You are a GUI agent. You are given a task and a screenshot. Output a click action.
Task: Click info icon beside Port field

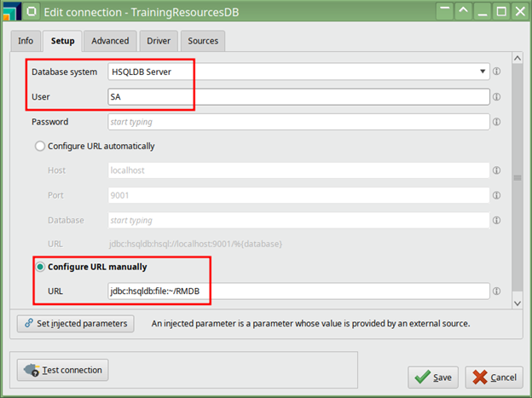[x=496, y=195]
